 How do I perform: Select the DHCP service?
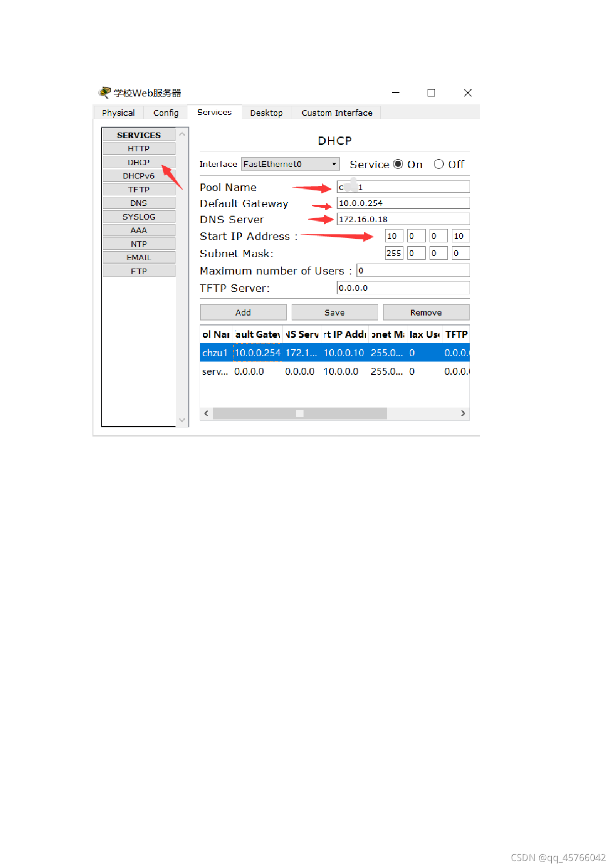point(139,162)
